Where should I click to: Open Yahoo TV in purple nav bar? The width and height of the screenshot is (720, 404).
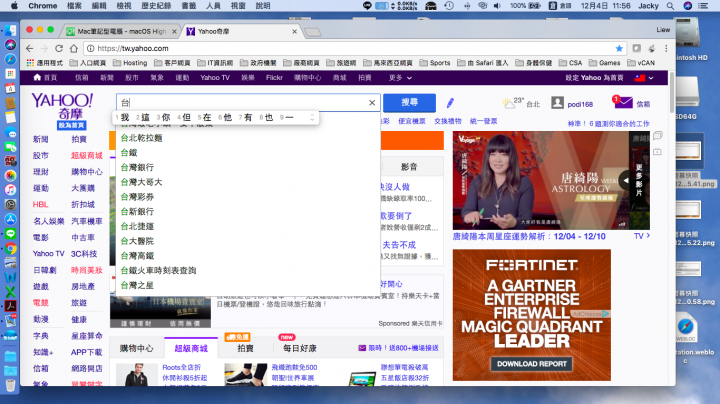coord(214,78)
